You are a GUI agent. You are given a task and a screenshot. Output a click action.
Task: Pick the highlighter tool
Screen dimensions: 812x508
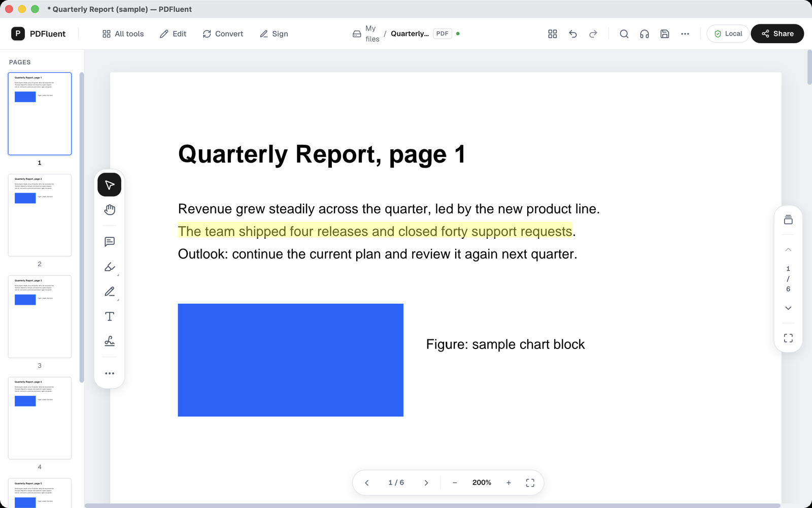(110, 267)
